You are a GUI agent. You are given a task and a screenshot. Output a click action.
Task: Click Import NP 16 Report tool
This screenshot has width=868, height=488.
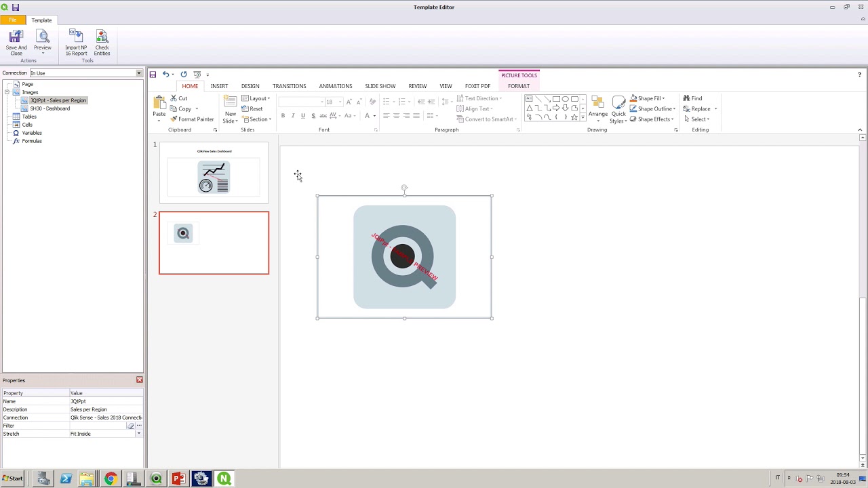tap(76, 42)
